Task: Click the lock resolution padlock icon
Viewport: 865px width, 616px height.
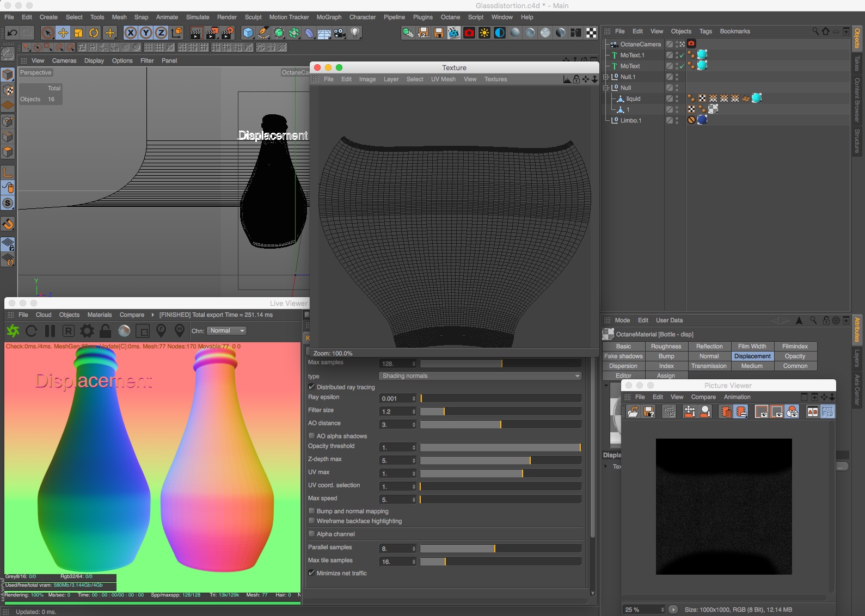Action: coord(106,330)
